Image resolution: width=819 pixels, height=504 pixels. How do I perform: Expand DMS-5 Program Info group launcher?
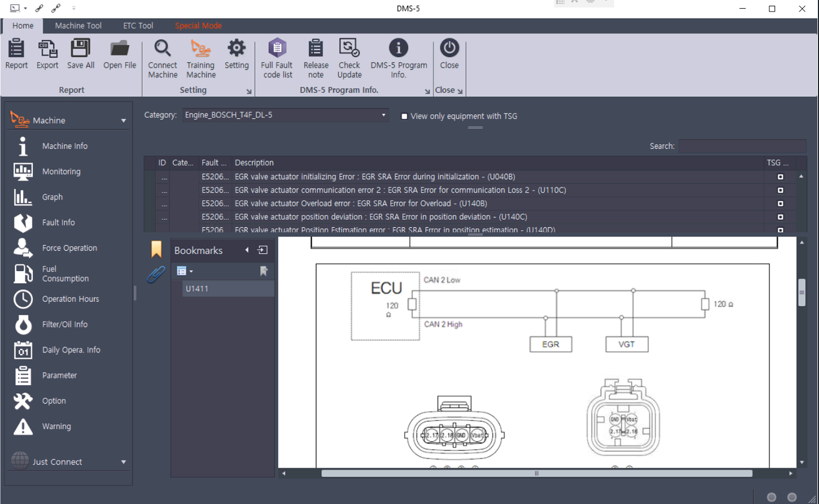(x=427, y=91)
